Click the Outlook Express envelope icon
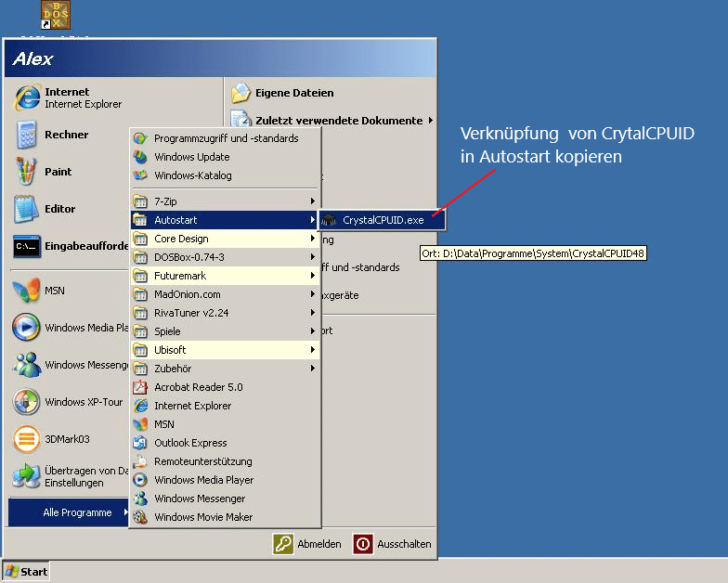The height and width of the screenshot is (583, 728). click(140, 443)
